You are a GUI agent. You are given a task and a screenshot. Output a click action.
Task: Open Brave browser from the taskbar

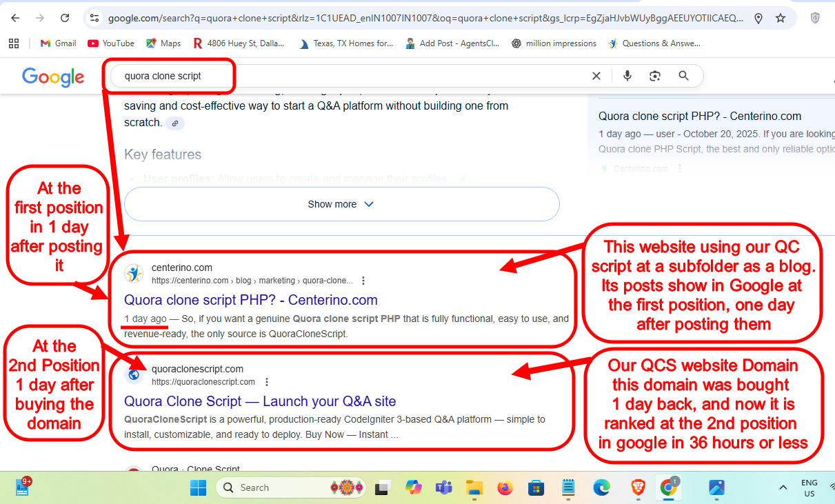coord(638,487)
